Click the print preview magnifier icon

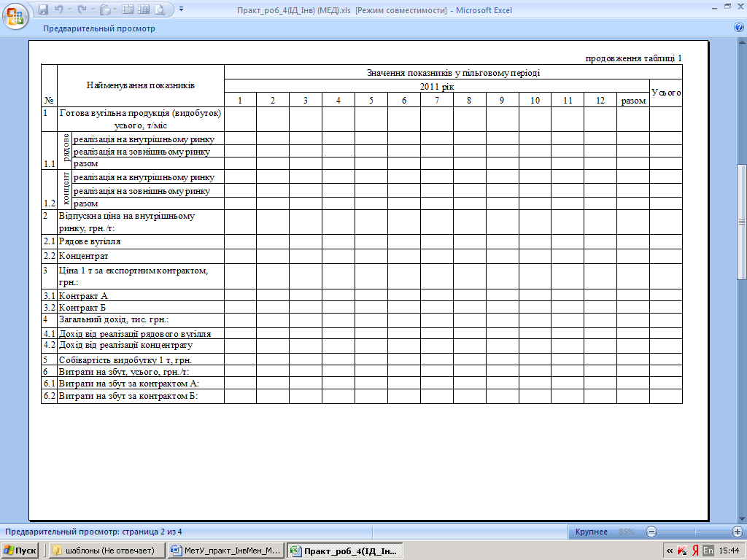point(160,9)
